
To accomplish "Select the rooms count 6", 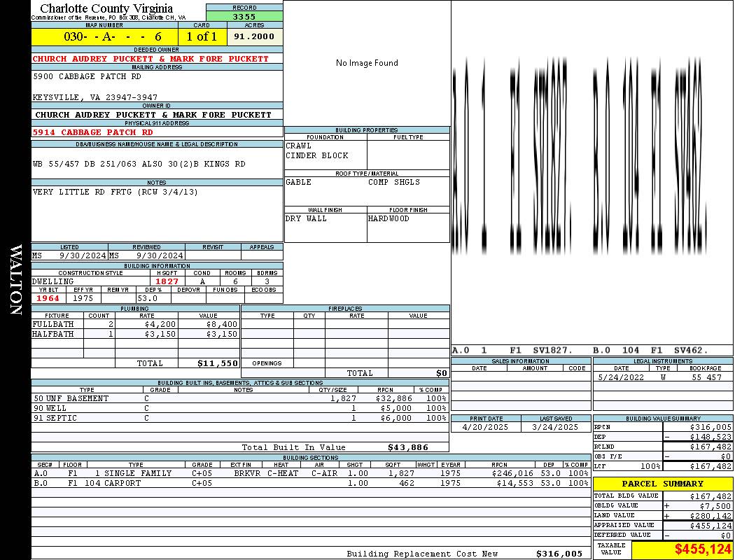I will pos(235,281).
